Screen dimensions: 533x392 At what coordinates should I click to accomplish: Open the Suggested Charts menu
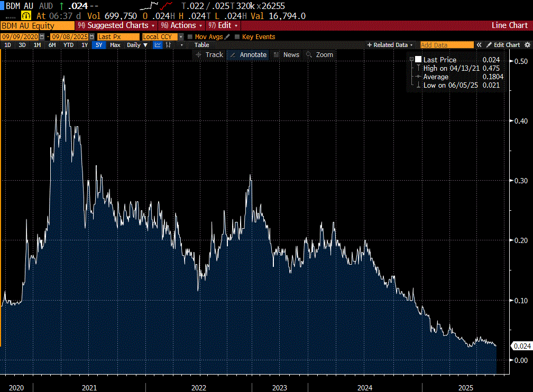pos(116,25)
